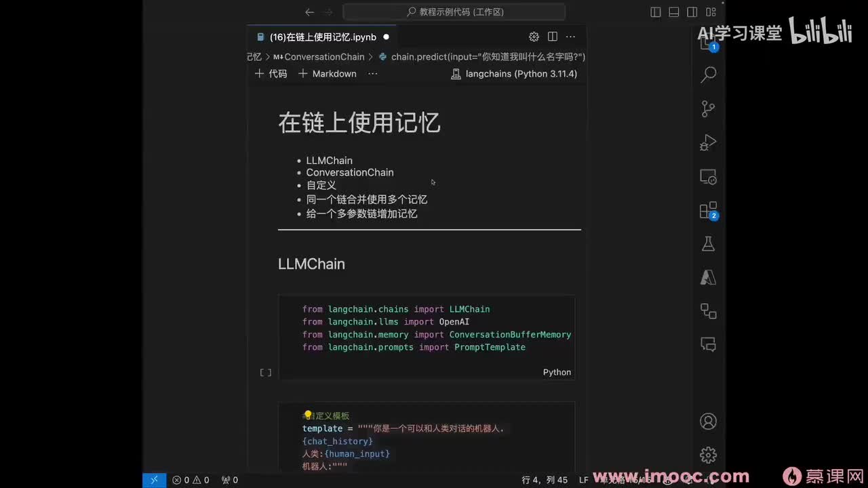Open the Extensions view with badge 2
Viewport: 868px width, 488px height.
point(708,211)
